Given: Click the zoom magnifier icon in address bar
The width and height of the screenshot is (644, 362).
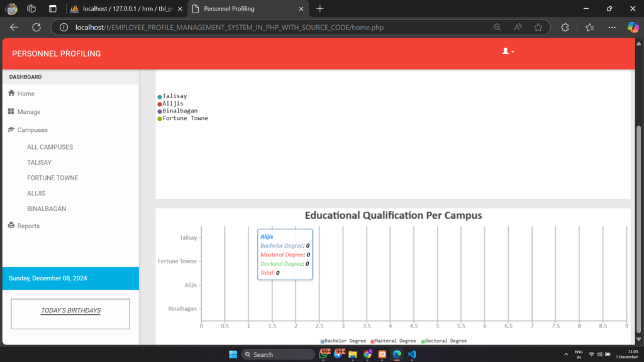Looking at the screenshot, I should point(497,28).
